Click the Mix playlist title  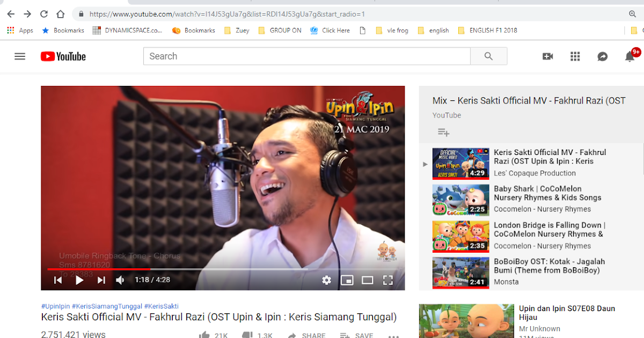pos(529,100)
